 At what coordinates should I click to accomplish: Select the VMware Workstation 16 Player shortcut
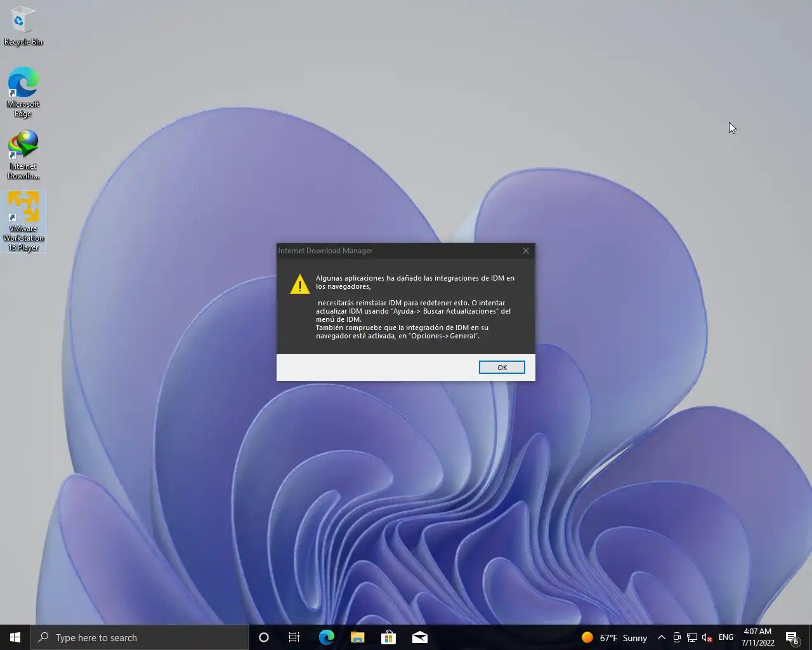pos(23,222)
